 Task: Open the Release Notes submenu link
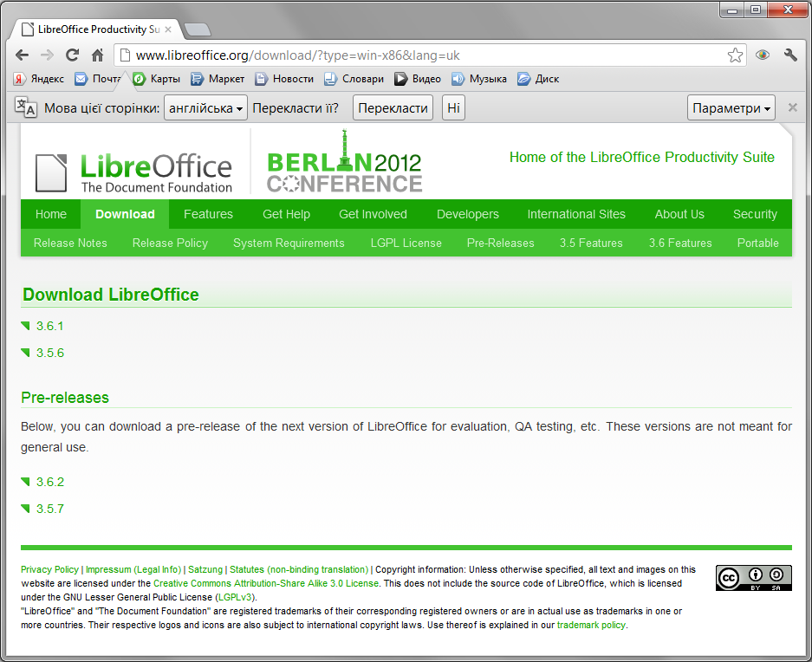(x=70, y=243)
